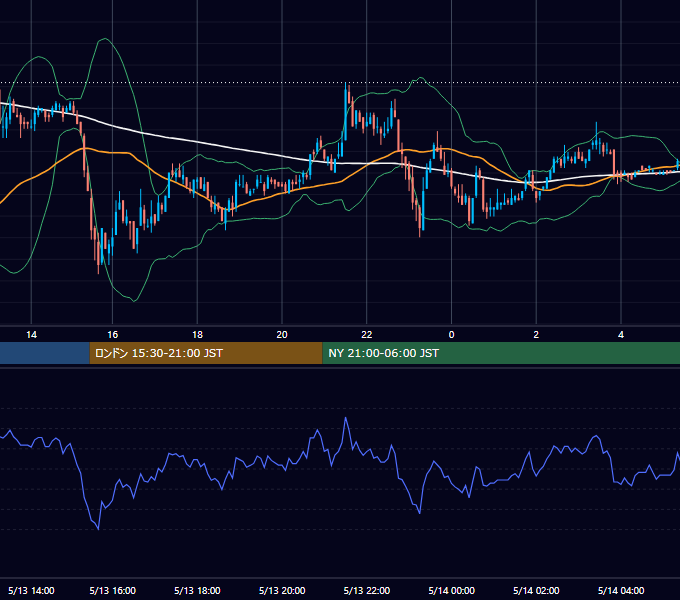
Task: Click time axis label 16
Action: (x=112, y=335)
